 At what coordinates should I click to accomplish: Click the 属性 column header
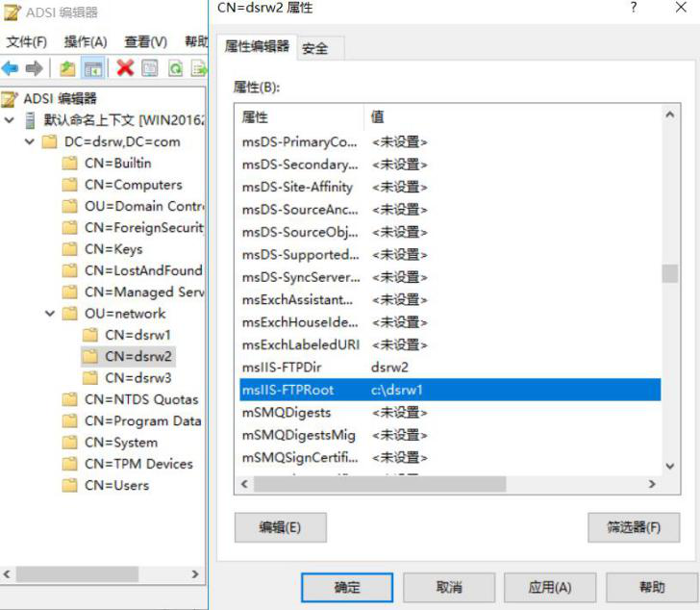[301, 117]
